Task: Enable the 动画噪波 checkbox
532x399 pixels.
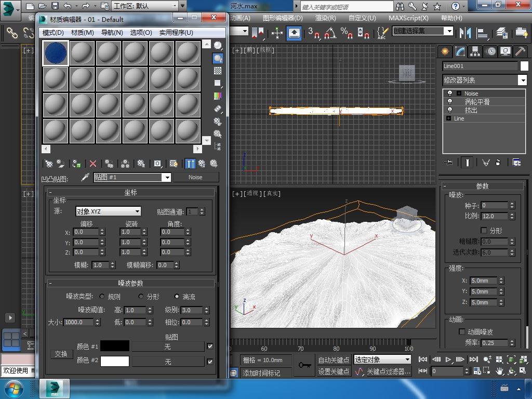Action: [x=462, y=331]
